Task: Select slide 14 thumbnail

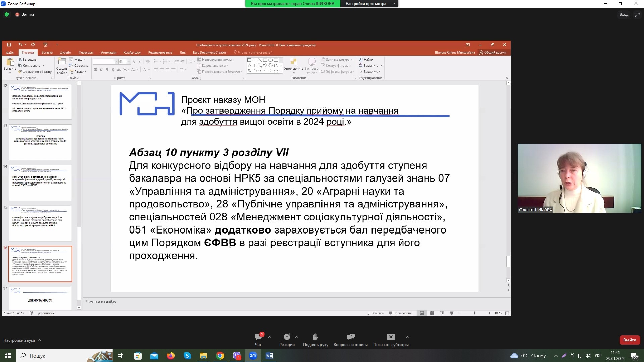Action: click(40, 183)
